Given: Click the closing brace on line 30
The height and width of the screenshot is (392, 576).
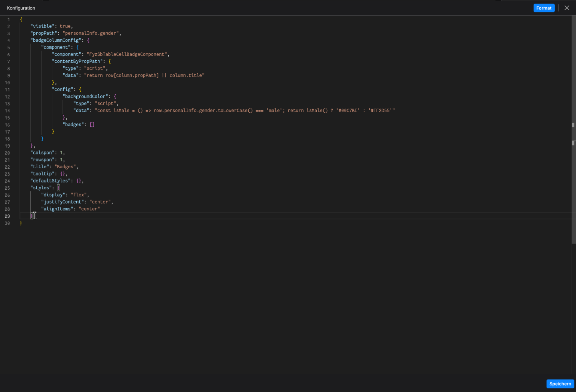Looking at the screenshot, I should coord(21,223).
